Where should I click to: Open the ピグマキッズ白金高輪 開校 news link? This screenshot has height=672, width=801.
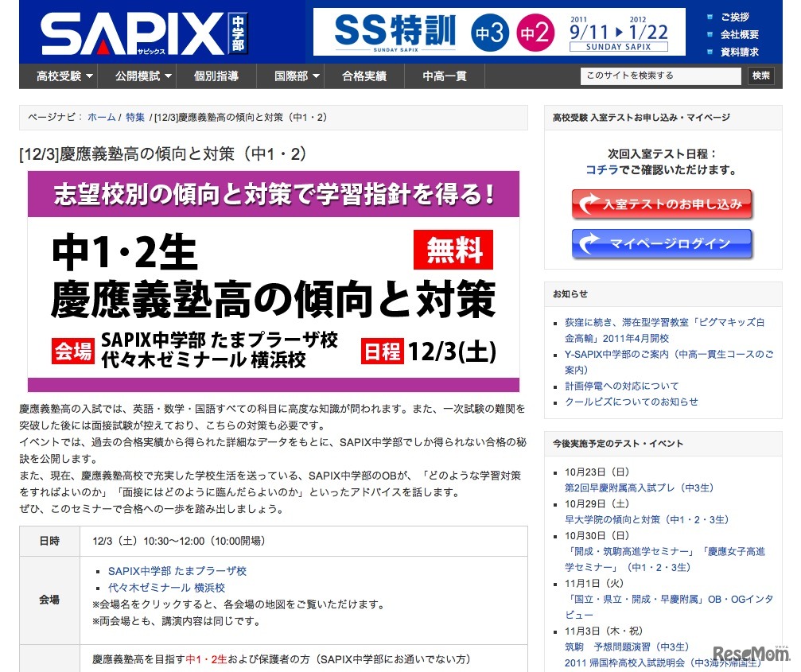pyautogui.click(x=665, y=330)
